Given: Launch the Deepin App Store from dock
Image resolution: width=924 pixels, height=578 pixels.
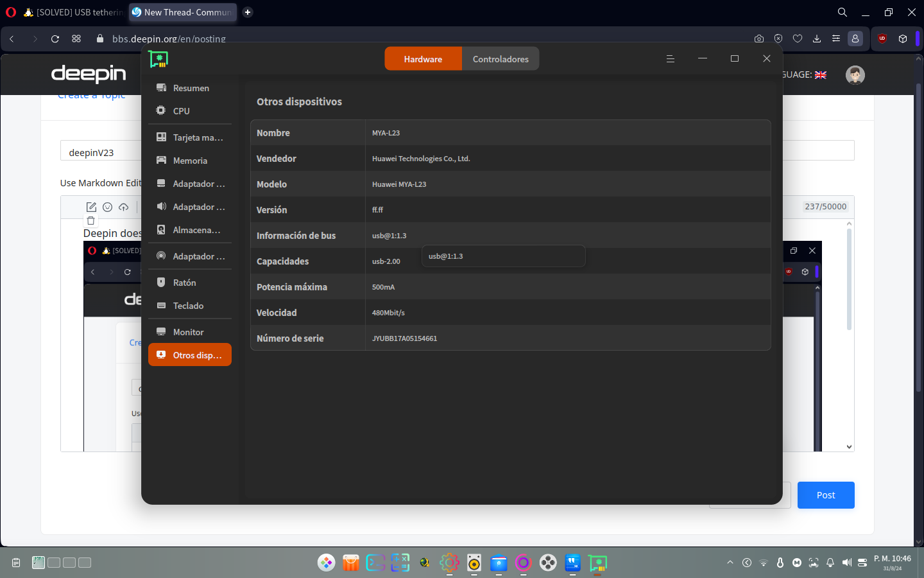Looking at the screenshot, I should 351,563.
